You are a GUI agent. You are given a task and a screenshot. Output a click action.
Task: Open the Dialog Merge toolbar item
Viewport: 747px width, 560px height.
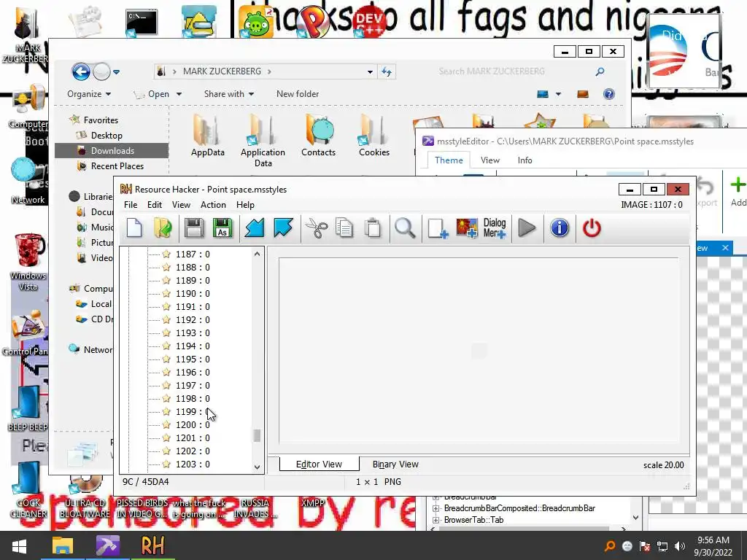pyautogui.click(x=495, y=228)
